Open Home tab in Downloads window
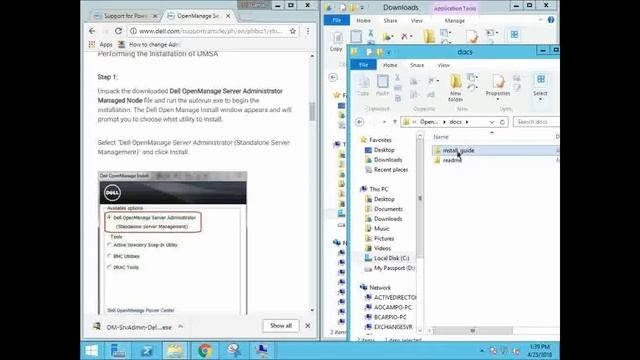Screen dimensions: 640x360 coord(363,20)
